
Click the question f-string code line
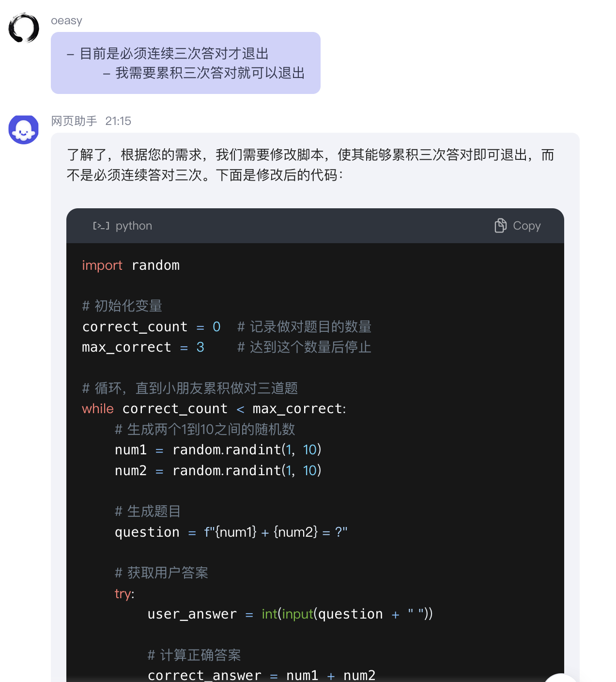point(231,532)
